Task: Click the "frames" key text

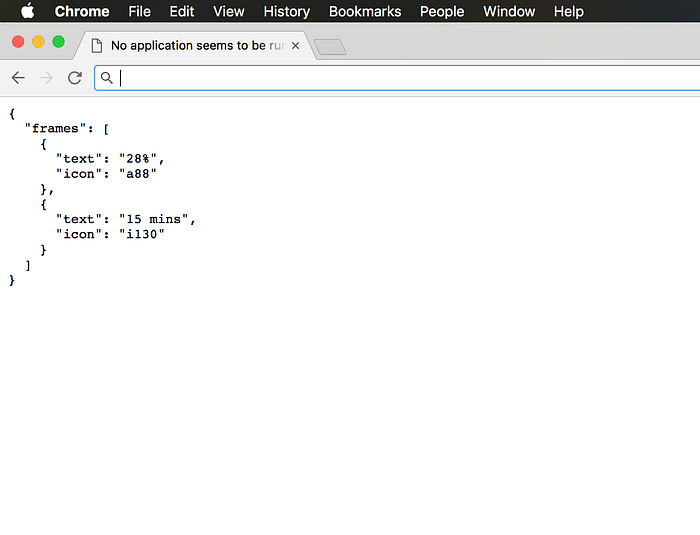Action: click(x=55, y=129)
